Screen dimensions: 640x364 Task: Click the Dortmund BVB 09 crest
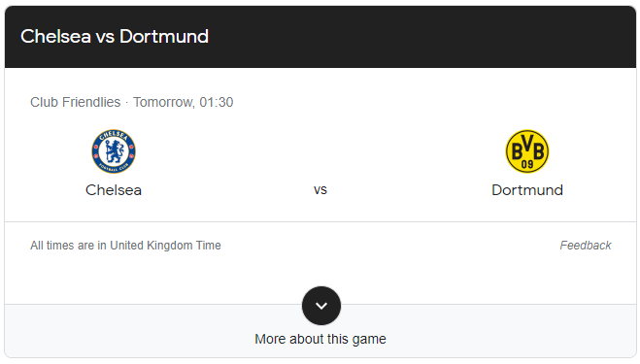[527, 151]
